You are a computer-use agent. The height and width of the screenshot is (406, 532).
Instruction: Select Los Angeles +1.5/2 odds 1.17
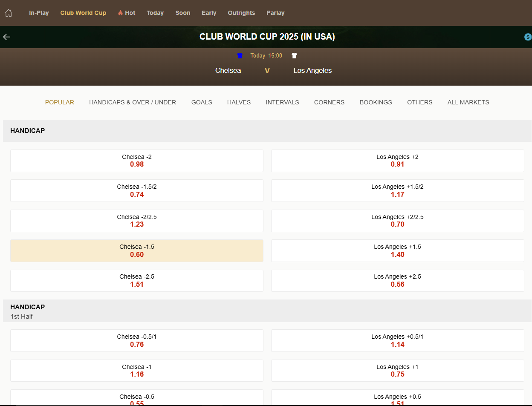click(x=397, y=190)
